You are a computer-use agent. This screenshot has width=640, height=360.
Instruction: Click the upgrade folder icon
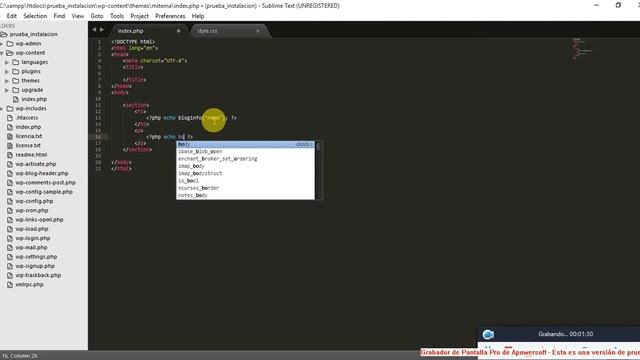16,90
